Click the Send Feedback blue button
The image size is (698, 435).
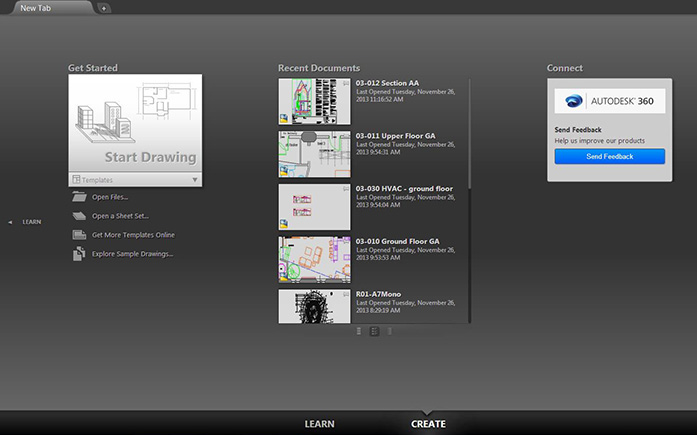pyautogui.click(x=609, y=156)
